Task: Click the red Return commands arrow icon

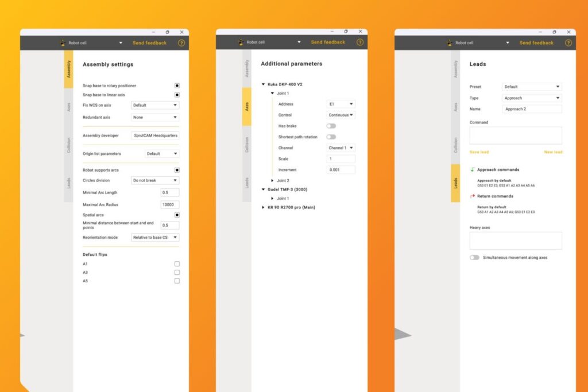Action: click(473, 196)
